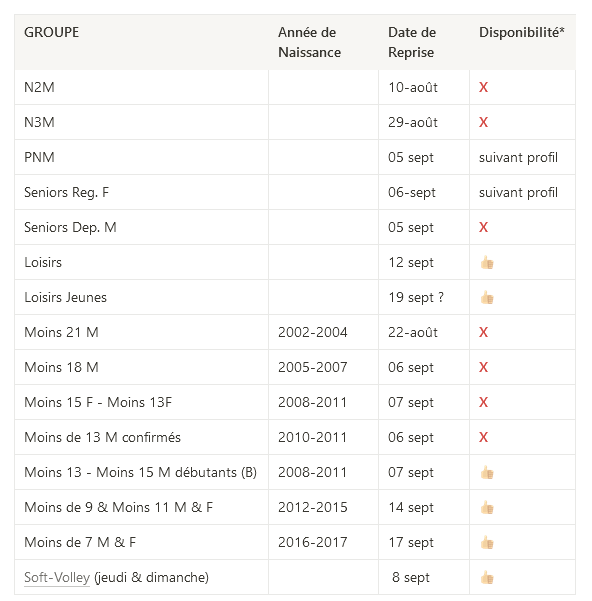Image resolution: width=592 pixels, height=601 pixels.
Task: Click the Date de Reprise header
Action: 412,42
